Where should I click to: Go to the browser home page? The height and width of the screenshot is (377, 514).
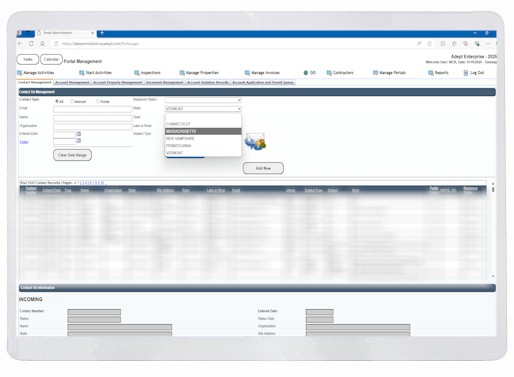(x=42, y=43)
